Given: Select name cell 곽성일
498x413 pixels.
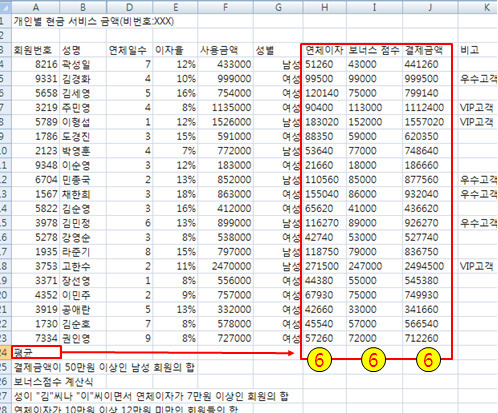Looking at the screenshot, I should tap(83, 64).
